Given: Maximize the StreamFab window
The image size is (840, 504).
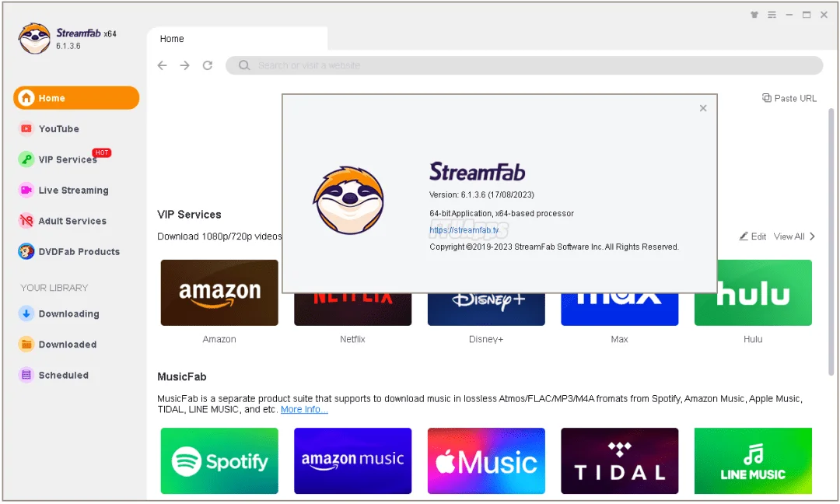Looking at the screenshot, I should coord(807,15).
